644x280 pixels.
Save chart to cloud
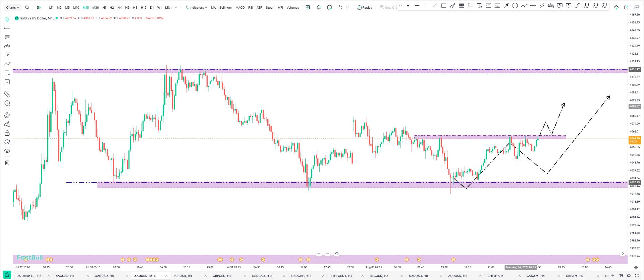[616, 7]
